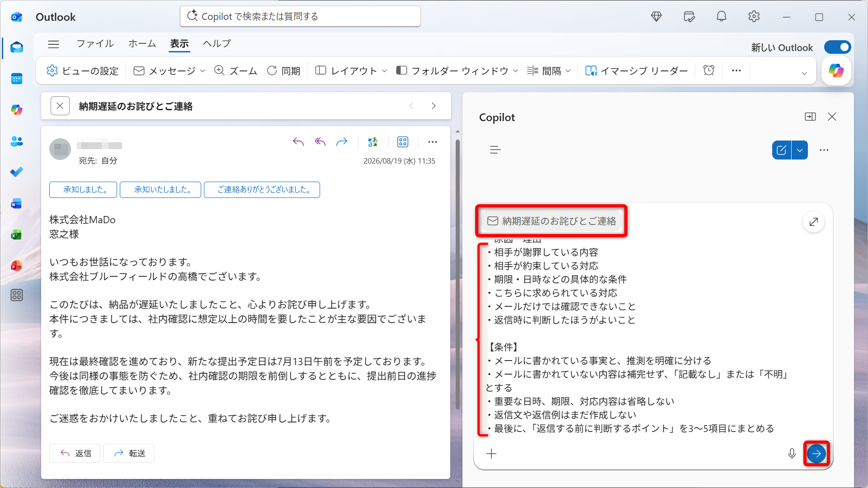The height and width of the screenshot is (488, 868).
Task: Open the notifications bell
Action: [722, 17]
